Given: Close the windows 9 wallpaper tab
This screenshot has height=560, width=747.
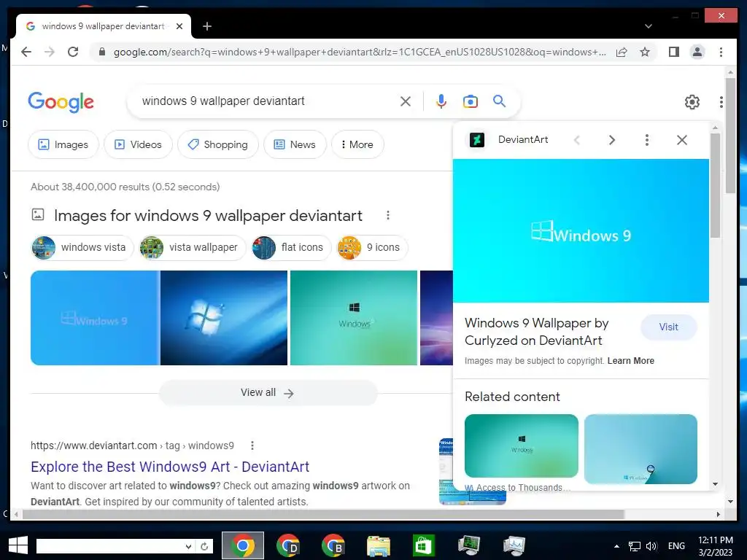Looking at the screenshot, I should (179, 26).
